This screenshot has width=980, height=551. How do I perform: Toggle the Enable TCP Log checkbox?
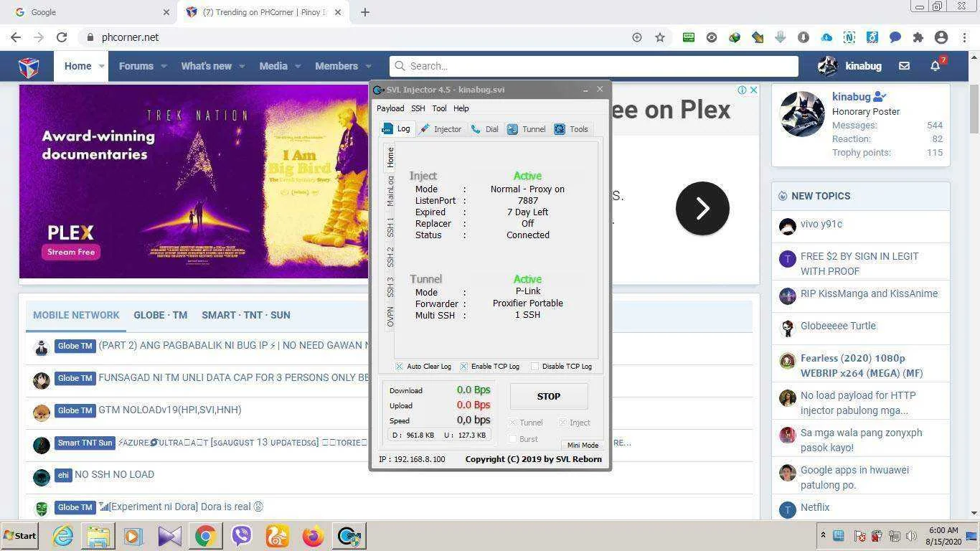463,367
